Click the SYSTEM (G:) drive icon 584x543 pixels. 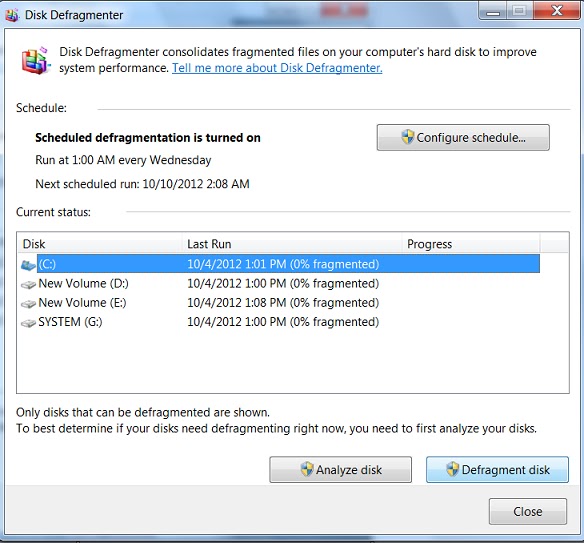pos(28,323)
